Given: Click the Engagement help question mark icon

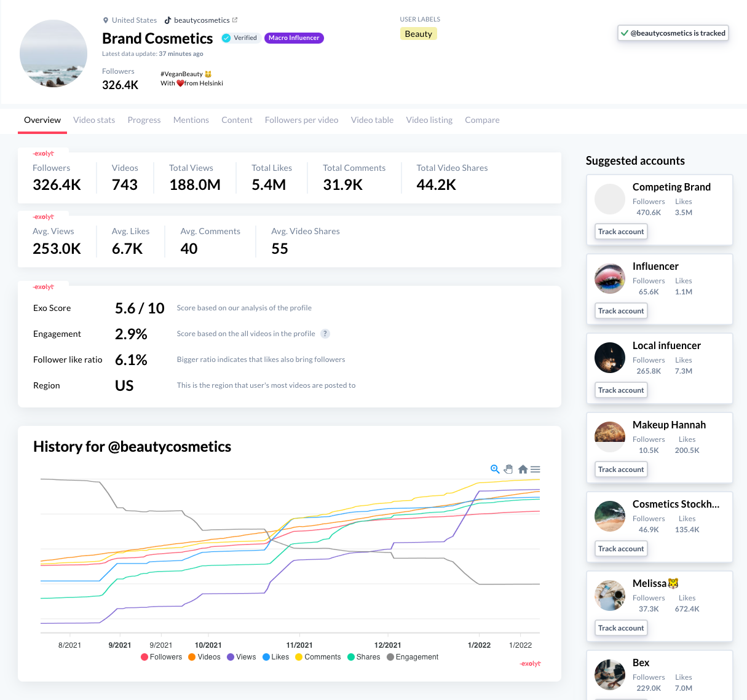Looking at the screenshot, I should click(325, 334).
